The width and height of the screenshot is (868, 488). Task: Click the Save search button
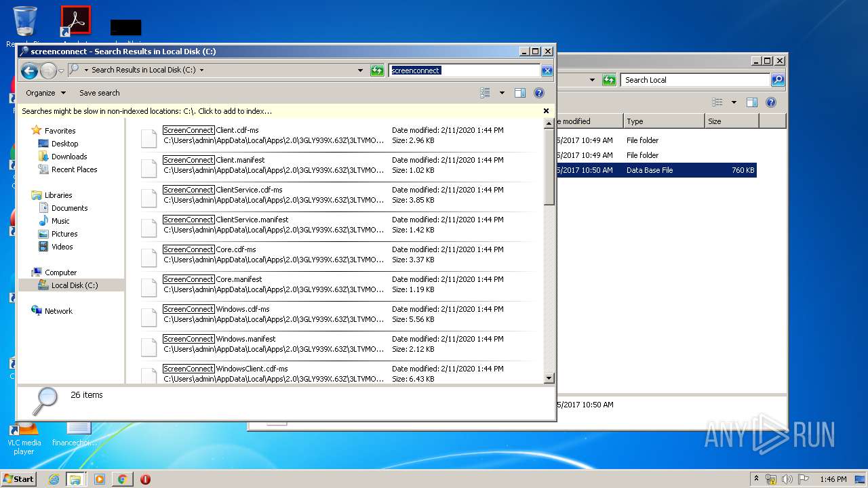point(99,93)
